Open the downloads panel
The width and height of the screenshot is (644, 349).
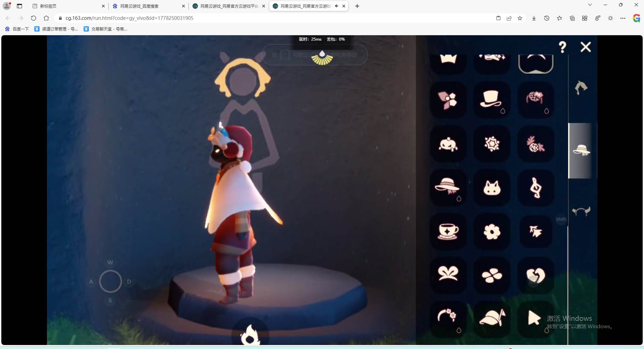(534, 18)
